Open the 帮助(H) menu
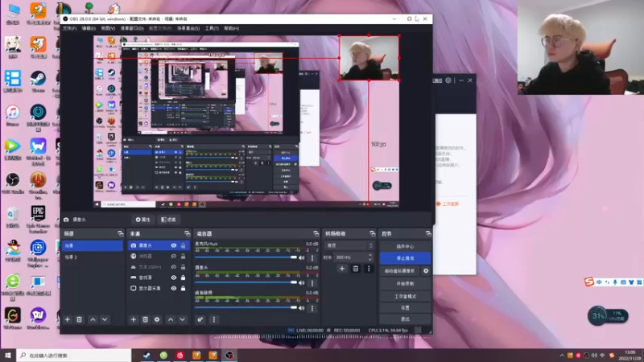Screen dimensions: 644x362 pyautogui.click(x=232, y=28)
